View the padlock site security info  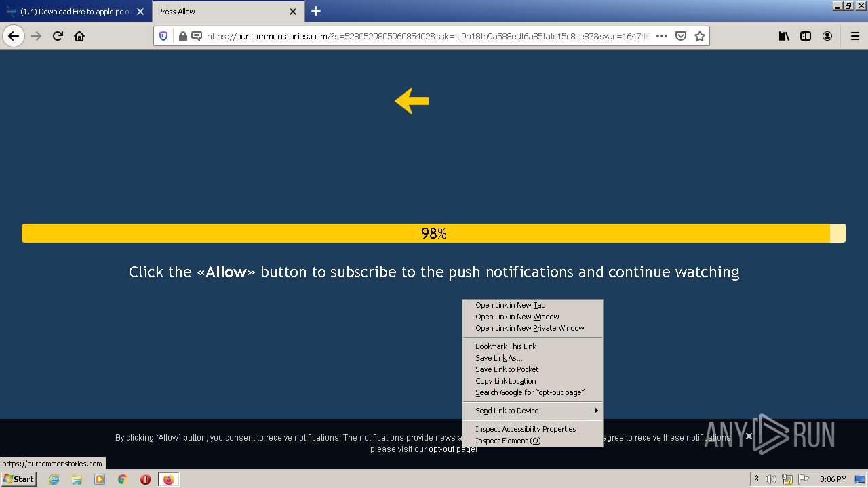182,36
